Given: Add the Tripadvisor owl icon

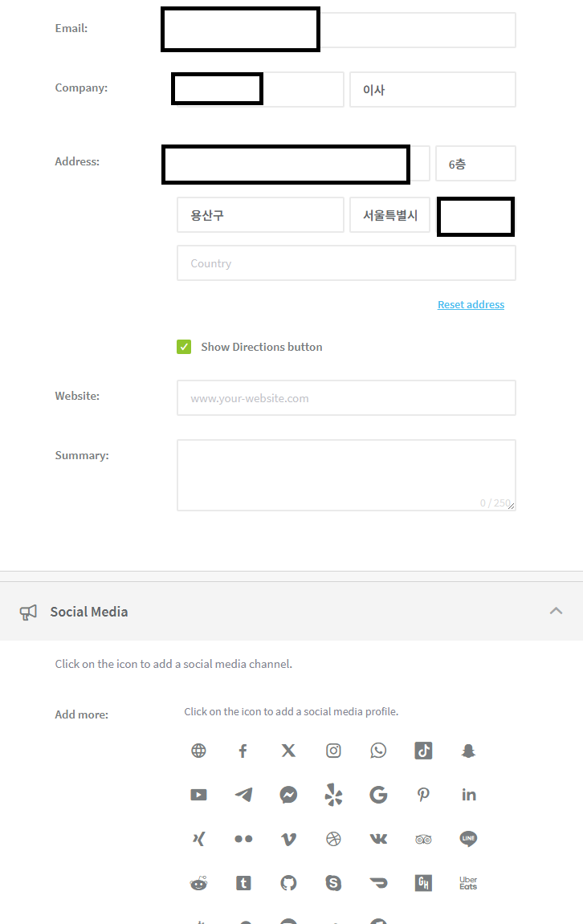Looking at the screenshot, I should click(423, 839).
